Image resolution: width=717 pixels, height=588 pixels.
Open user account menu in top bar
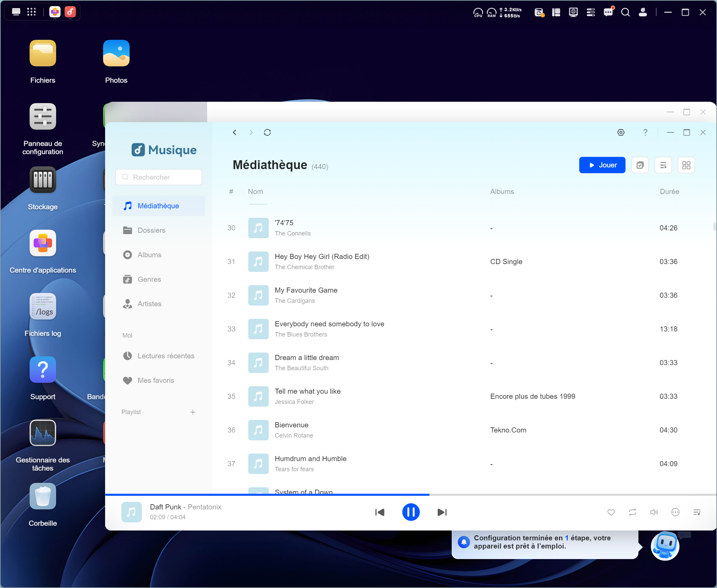(643, 12)
